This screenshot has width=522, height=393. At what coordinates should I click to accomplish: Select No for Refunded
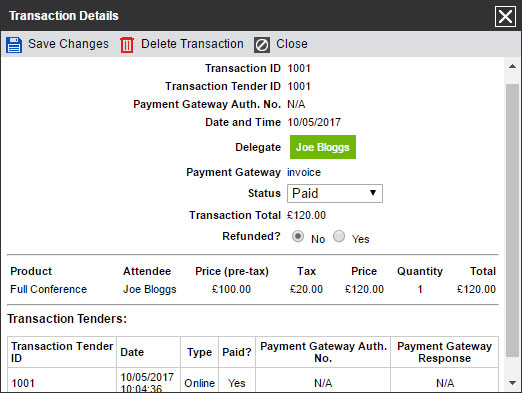click(298, 236)
